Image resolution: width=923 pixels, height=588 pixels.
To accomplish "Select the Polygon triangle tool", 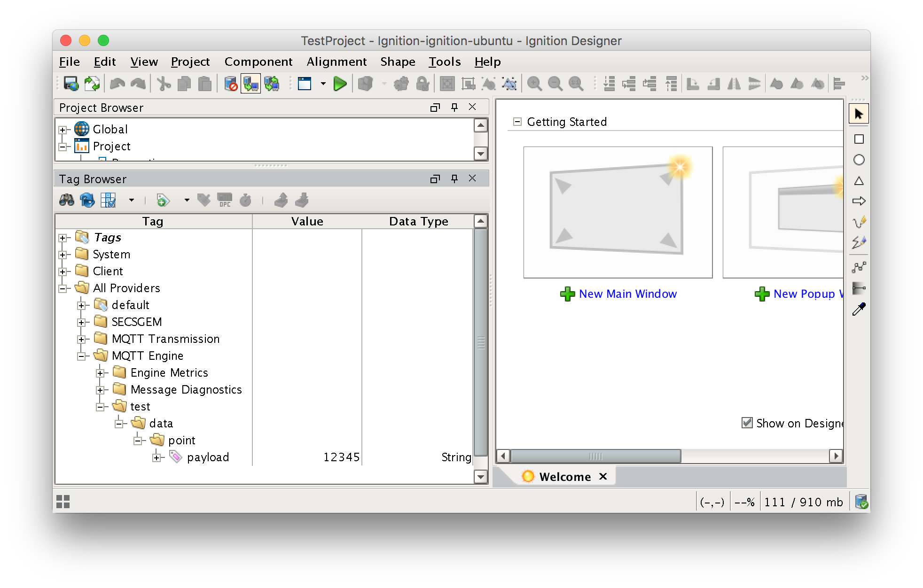I will 859,181.
